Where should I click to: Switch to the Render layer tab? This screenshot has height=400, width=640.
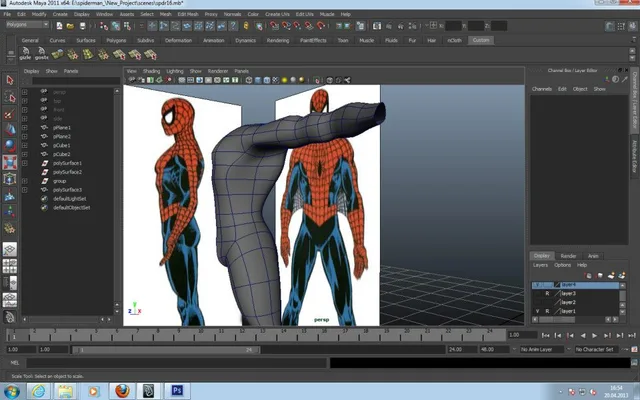[x=568, y=256]
